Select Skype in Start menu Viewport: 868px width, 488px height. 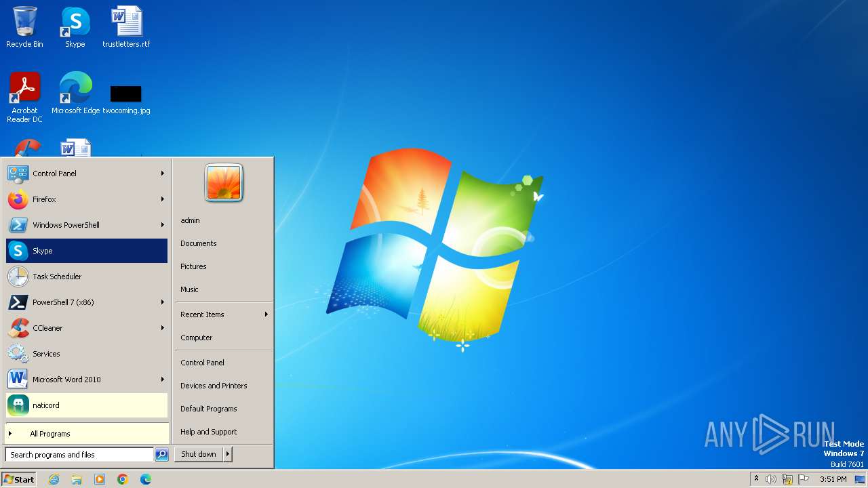(x=87, y=251)
